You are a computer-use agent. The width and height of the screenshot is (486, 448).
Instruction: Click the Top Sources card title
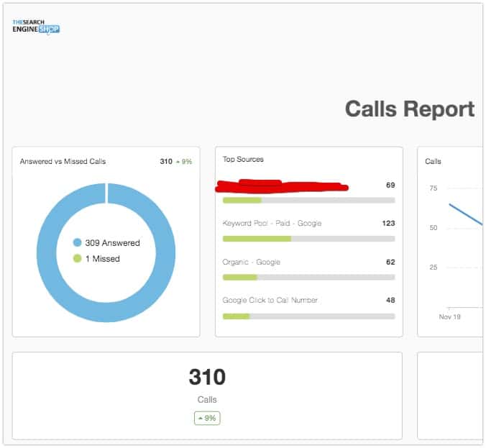click(x=243, y=160)
